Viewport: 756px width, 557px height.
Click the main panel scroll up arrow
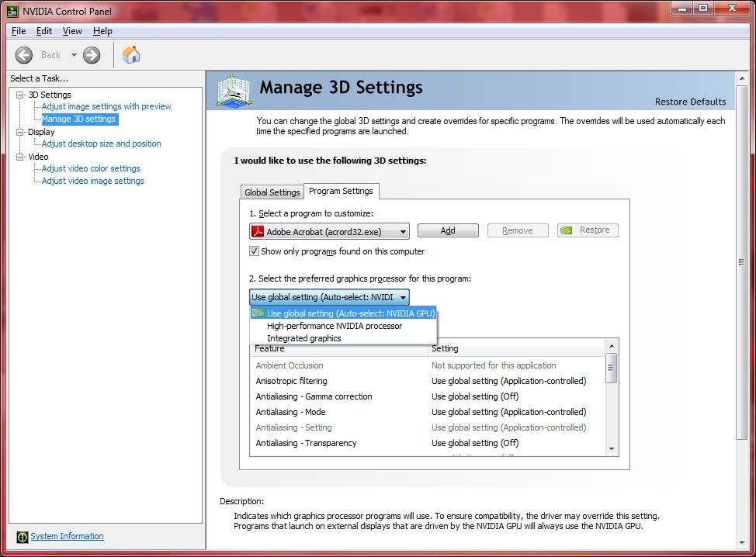pos(741,78)
